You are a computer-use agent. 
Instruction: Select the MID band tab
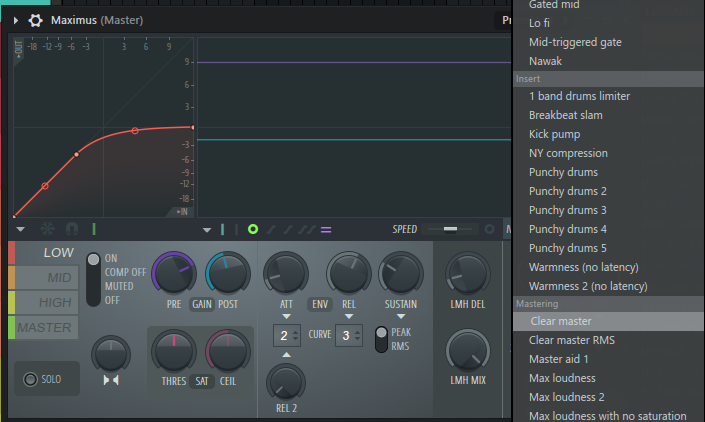(44, 277)
